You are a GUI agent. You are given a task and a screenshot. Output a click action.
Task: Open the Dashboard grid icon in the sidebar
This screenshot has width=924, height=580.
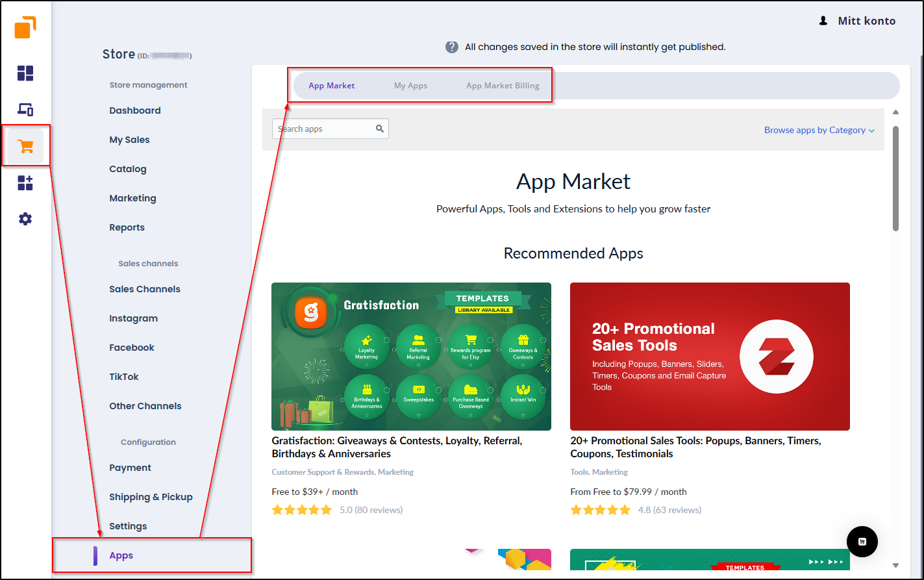coord(25,73)
